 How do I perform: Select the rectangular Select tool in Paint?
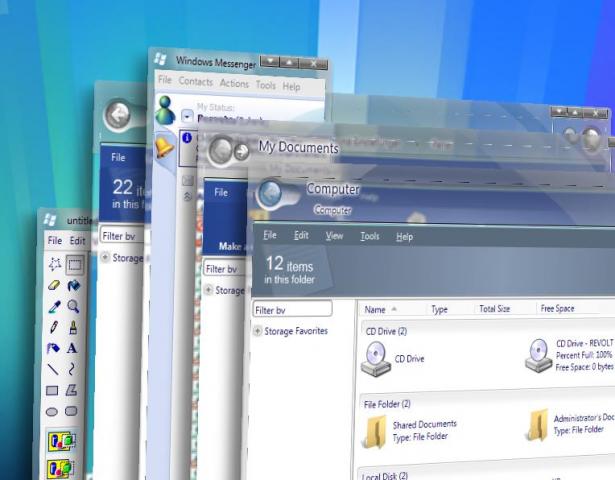(x=74, y=264)
